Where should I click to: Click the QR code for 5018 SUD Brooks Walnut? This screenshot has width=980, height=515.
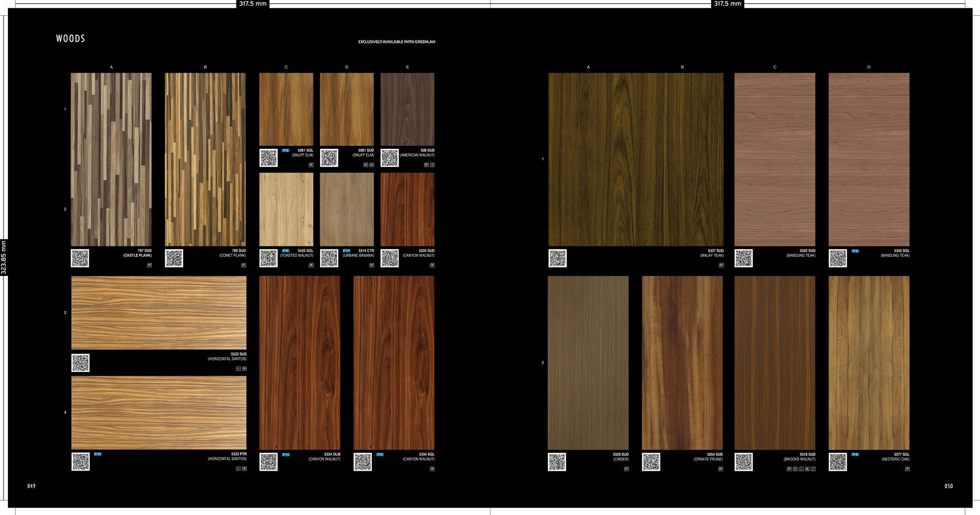(744, 462)
